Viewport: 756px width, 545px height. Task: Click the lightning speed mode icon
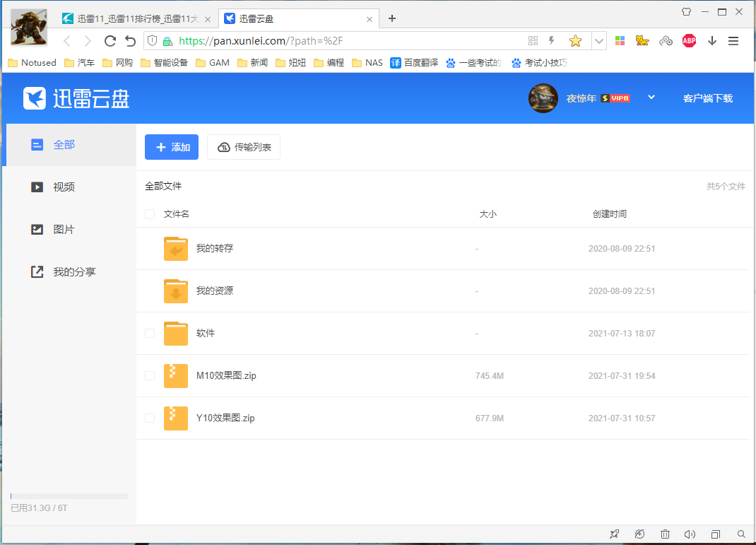(552, 41)
